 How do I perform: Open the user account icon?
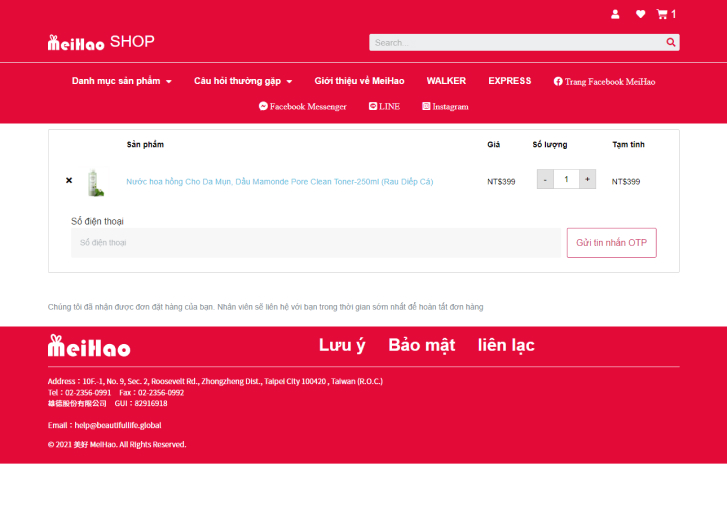615,14
